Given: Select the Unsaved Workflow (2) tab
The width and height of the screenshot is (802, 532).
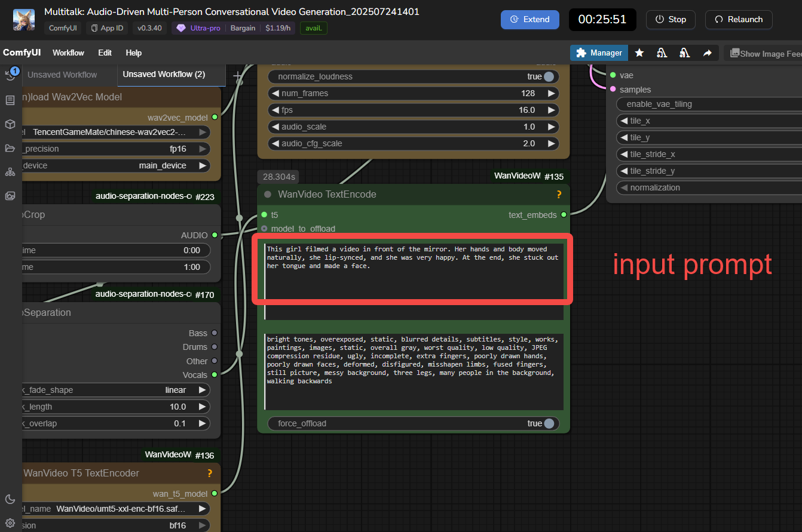Looking at the screenshot, I should [x=164, y=74].
